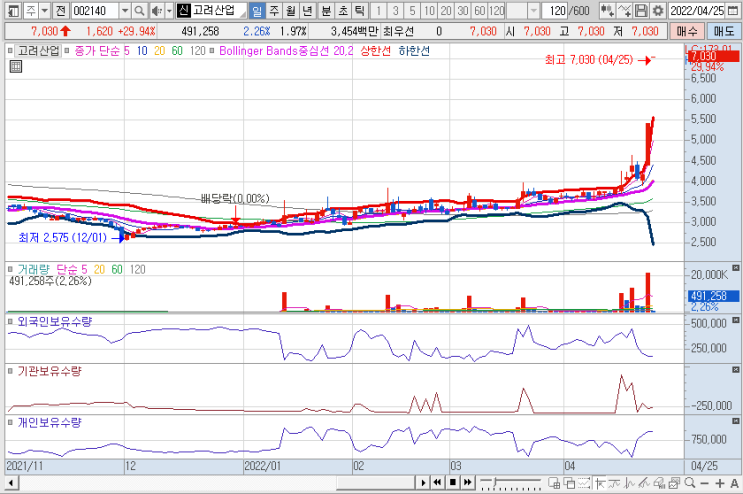Select the 초 second chart period

coord(343,10)
